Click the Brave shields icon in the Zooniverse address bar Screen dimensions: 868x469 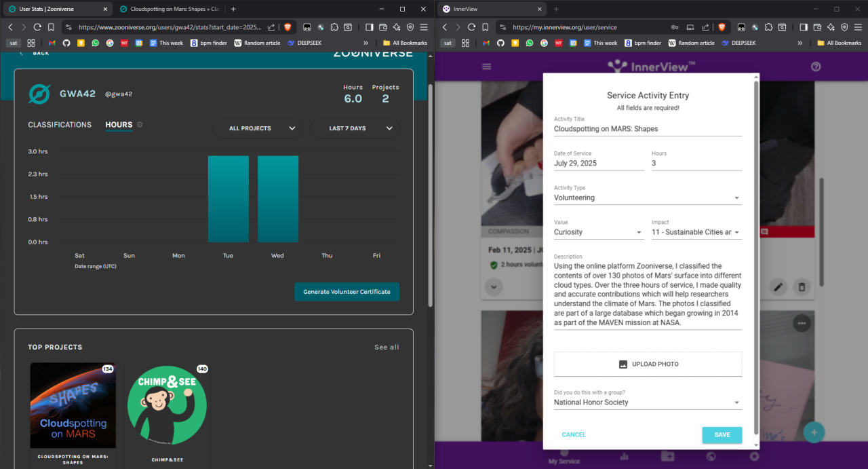click(288, 27)
